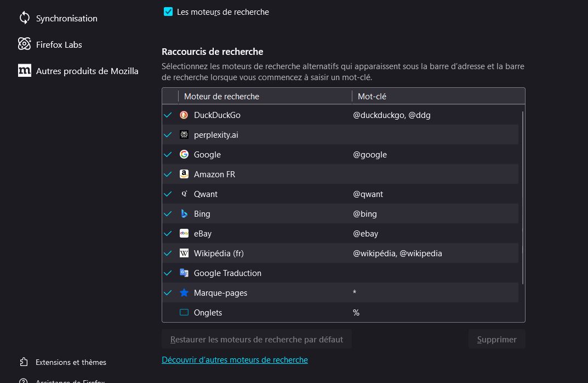The image size is (588, 383).
Task: Click the Amazon FR engine icon
Action: tap(184, 174)
